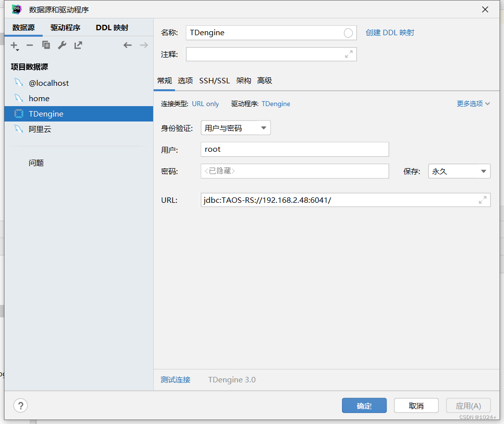
Task: Click the DataGrip logo in title bar
Action: (16, 9)
